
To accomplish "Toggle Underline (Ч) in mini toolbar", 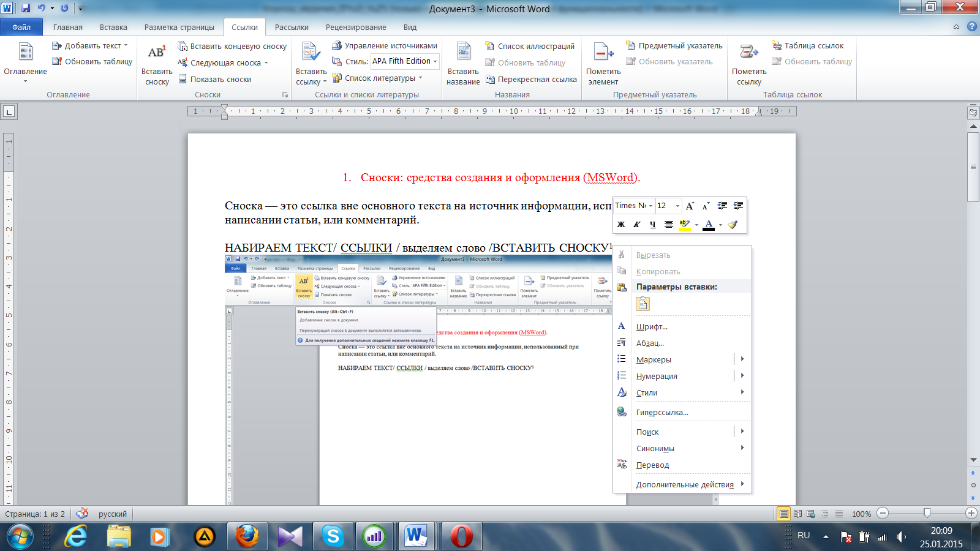I will [x=653, y=224].
